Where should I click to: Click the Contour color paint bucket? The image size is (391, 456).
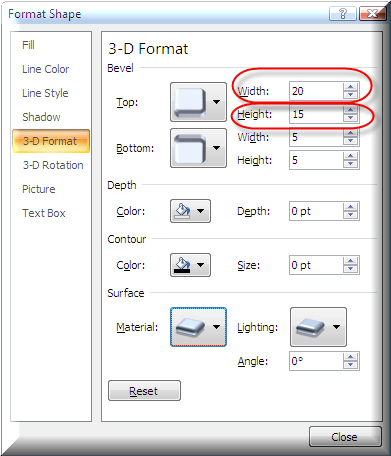click(x=183, y=265)
